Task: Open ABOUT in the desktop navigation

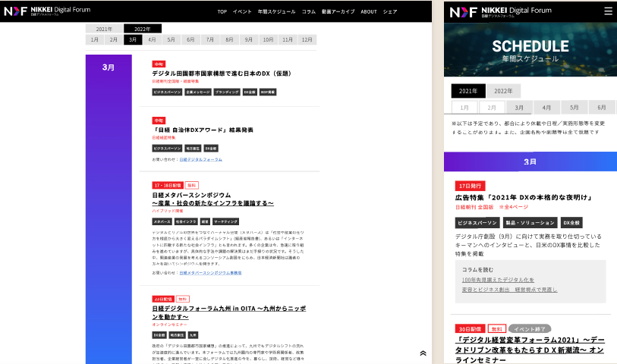Action: (x=369, y=12)
